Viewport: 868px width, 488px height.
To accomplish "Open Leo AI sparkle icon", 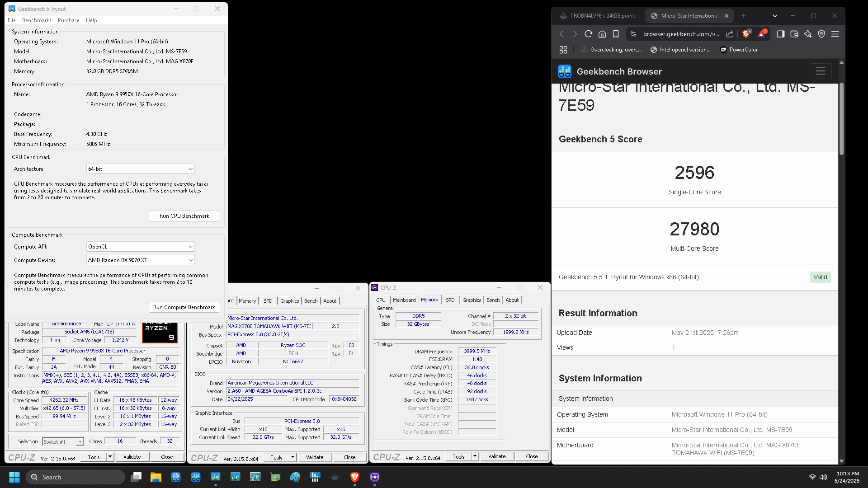I will tap(807, 34).
